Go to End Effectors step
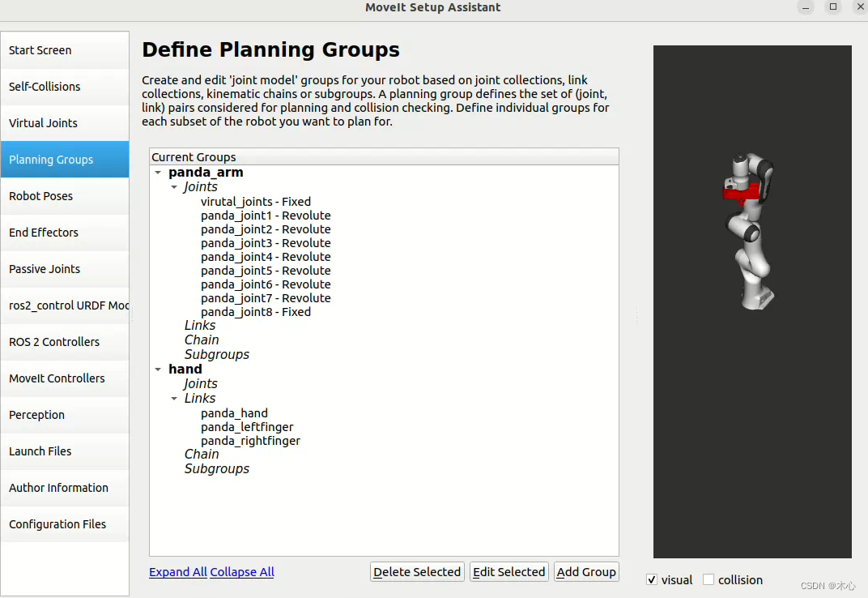Screen dimensions: 868x598 click(x=65, y=233)
